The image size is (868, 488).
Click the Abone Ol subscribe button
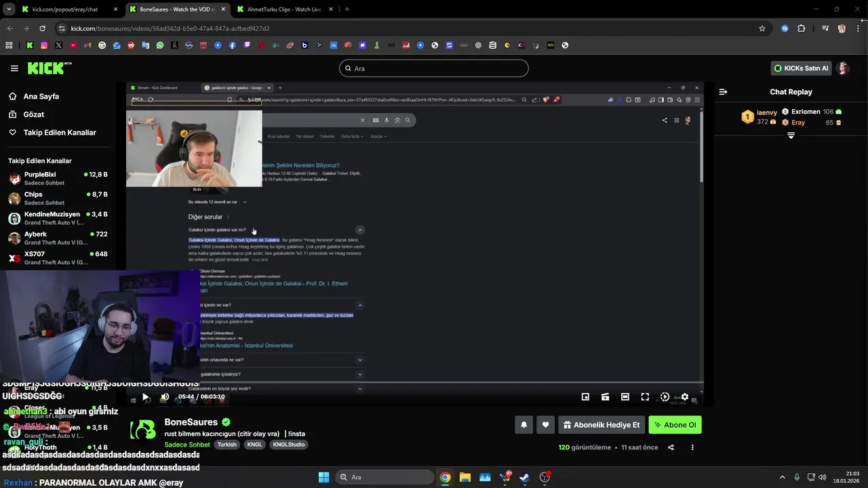[x=675, y=425]
